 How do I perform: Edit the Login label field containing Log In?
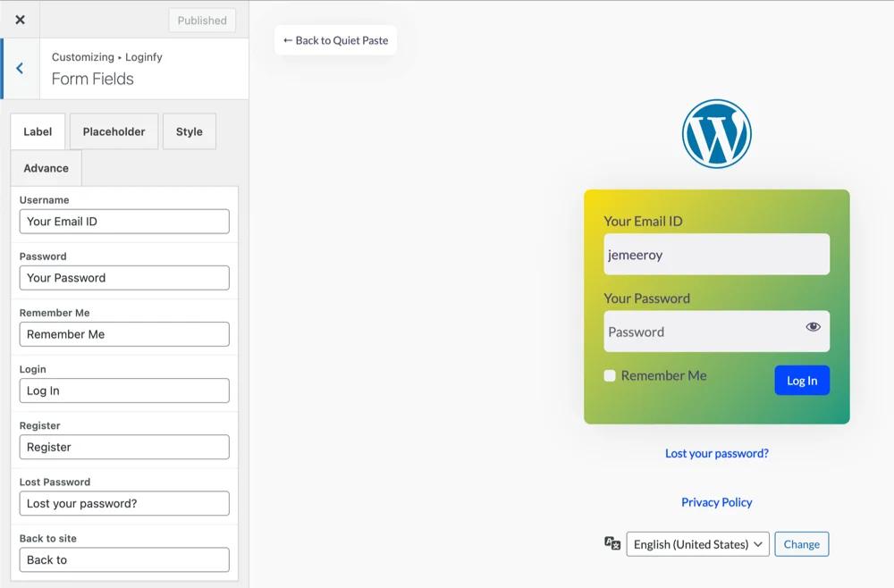pyautogui.click(x=124, y=391)
